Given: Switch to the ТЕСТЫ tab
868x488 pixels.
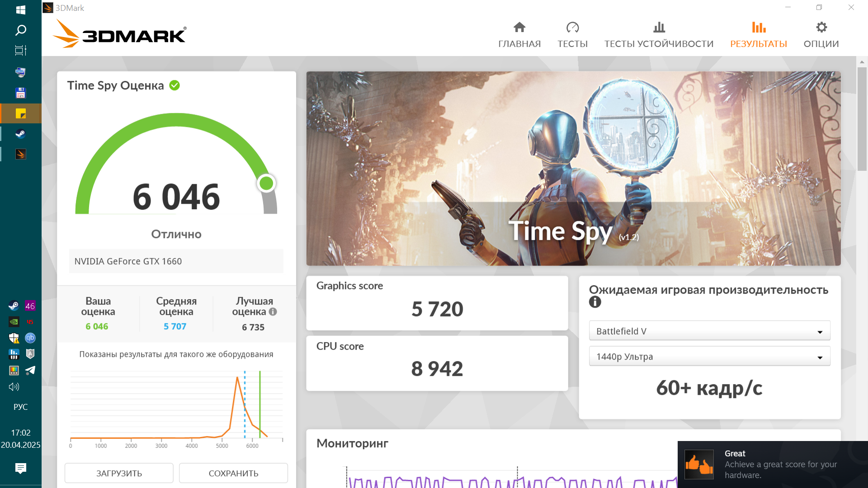Looking at the screenshot, I should coord(572,35).
